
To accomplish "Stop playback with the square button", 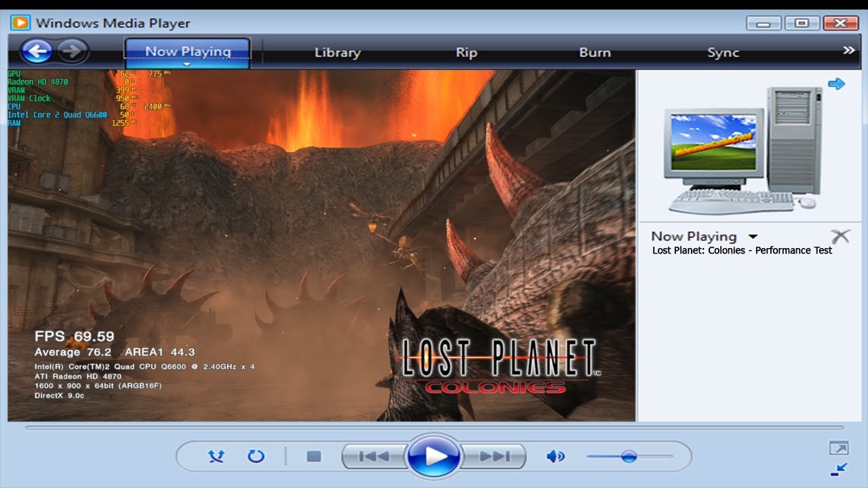I will pos(313,456).
